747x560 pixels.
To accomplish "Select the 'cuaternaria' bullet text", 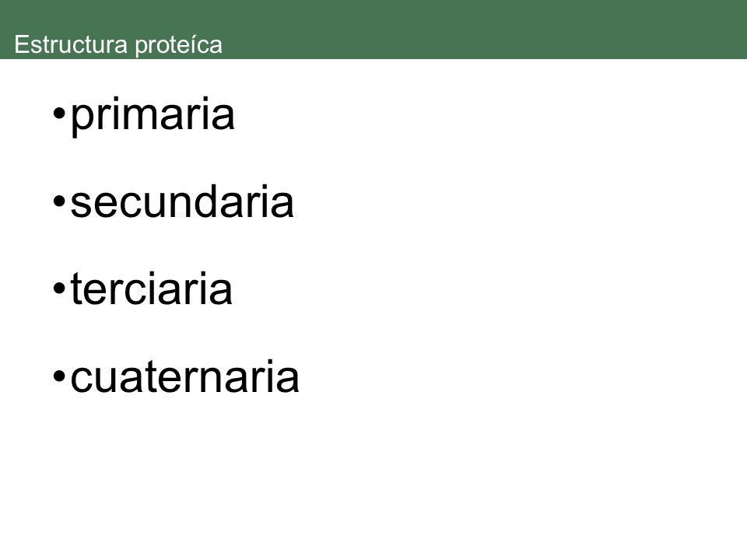I will pos(185,376).
